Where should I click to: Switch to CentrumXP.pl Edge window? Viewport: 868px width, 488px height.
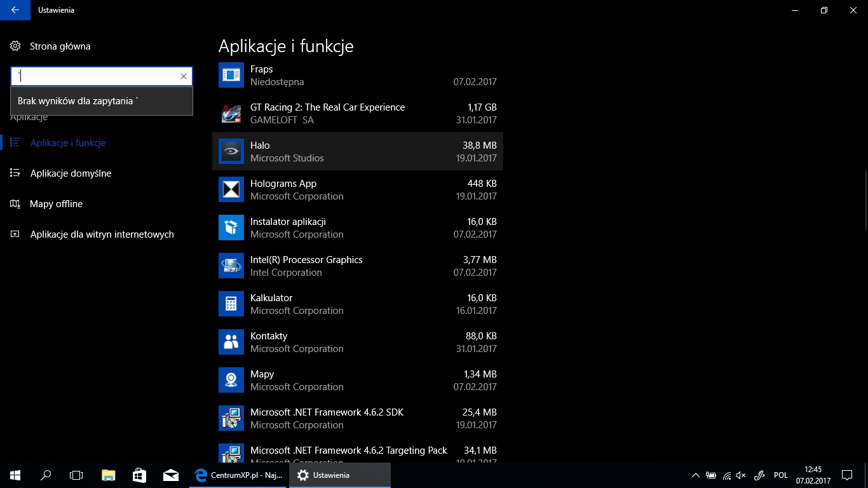(239, 475)
